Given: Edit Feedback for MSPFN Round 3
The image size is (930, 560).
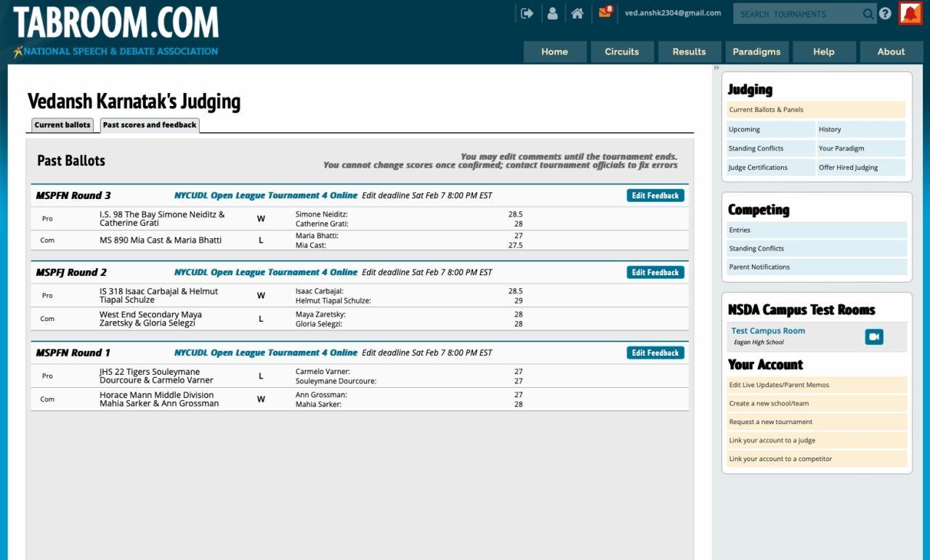Looking at the screenshot, I should pyautogui.click(x=655, y=195).
